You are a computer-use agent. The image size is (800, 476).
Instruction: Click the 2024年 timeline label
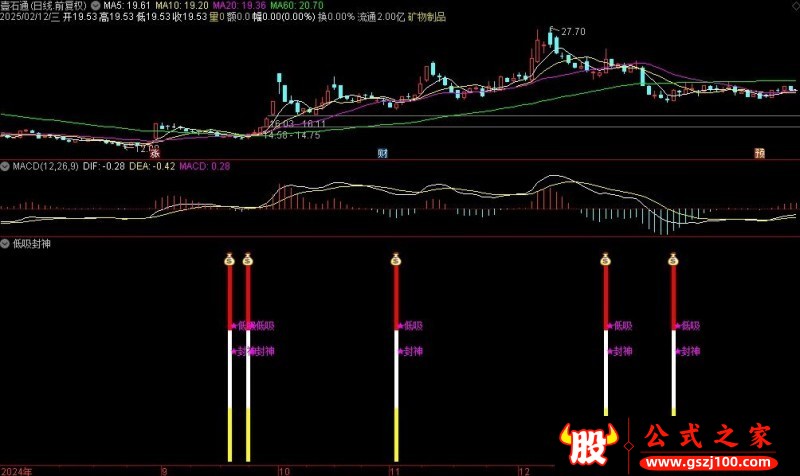tap(17, 471)
